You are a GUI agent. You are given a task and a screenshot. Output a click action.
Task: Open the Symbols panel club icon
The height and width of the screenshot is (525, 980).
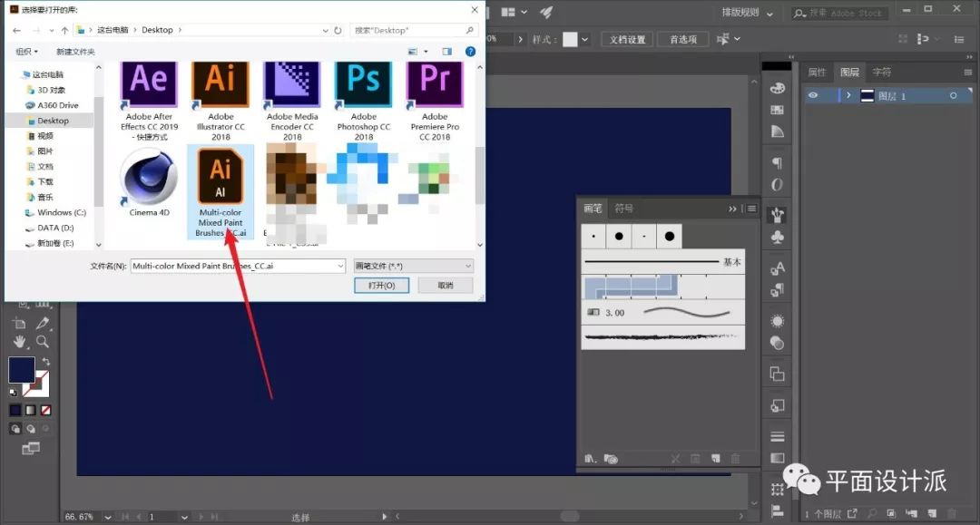[778, 238]
